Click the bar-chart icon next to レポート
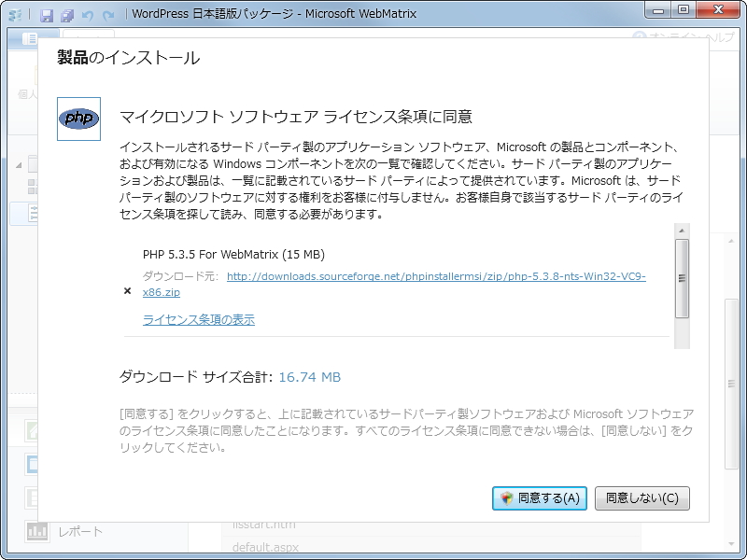The image size is (747, 560). [x=37, y=532]
